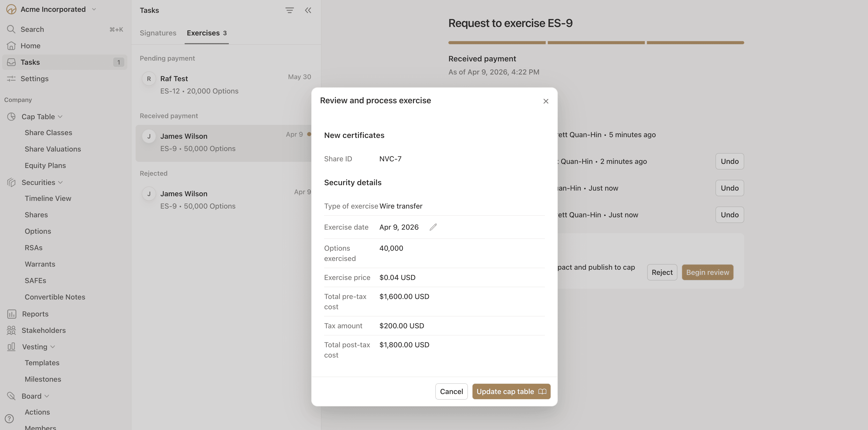Collapse the Tasks panel with double chevron
Screen dimensions: 868x430
[308, 10]
